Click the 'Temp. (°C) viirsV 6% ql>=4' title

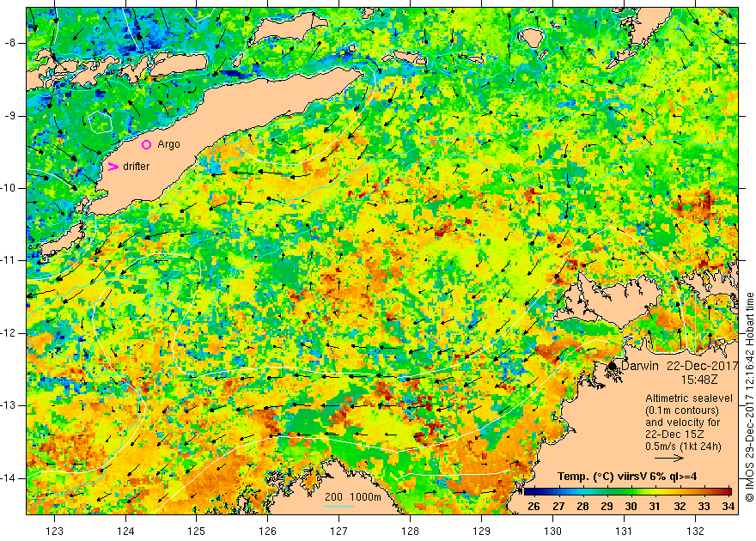click(627, 477)
